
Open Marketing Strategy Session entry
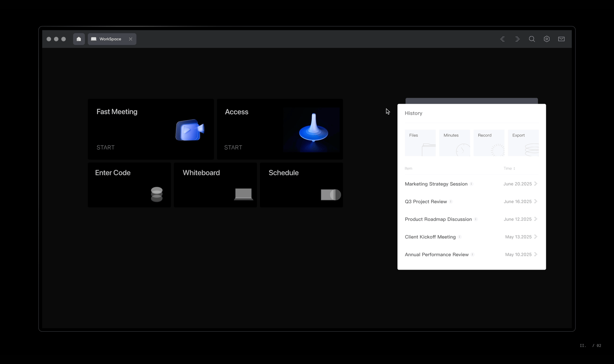coord(436,184)
